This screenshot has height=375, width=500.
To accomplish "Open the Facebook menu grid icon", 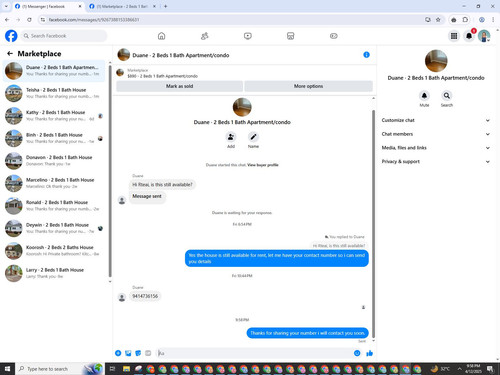I will point(454,36).
